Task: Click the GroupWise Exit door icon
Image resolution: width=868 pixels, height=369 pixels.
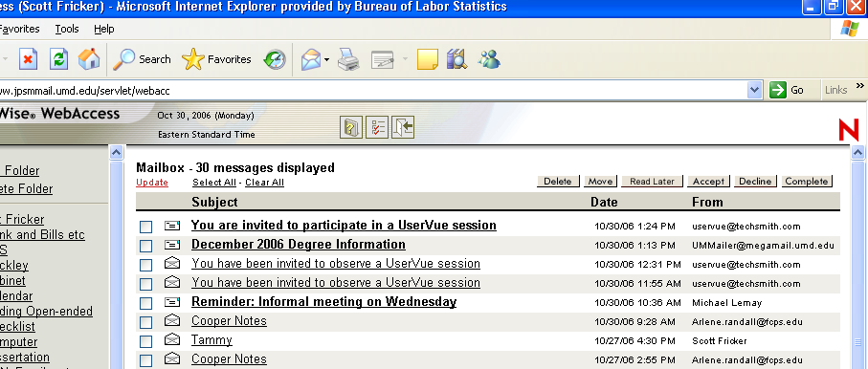Action: [403, 128]
